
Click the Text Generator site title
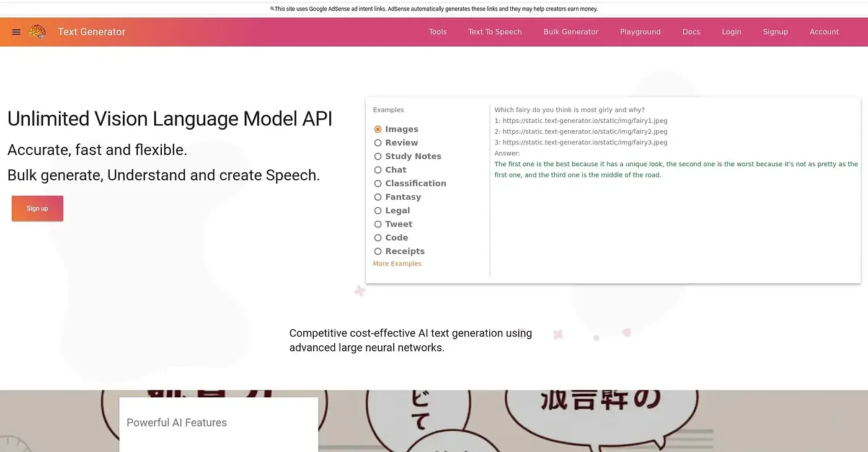pos(92,32)
